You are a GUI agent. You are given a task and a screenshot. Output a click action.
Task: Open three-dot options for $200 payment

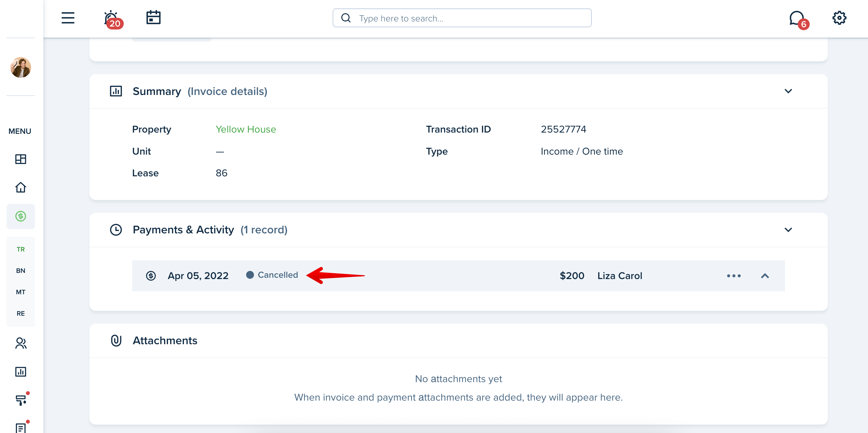pos(734,276)
